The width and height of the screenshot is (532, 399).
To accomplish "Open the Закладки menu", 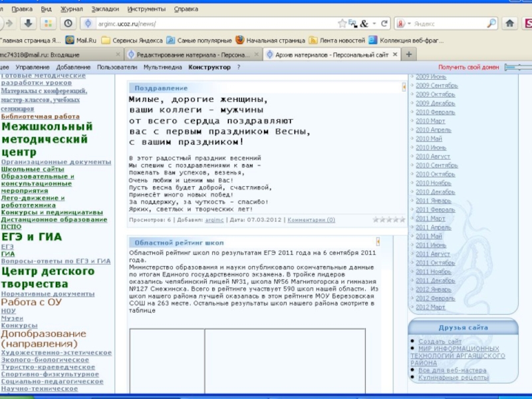I will point(105,9).
